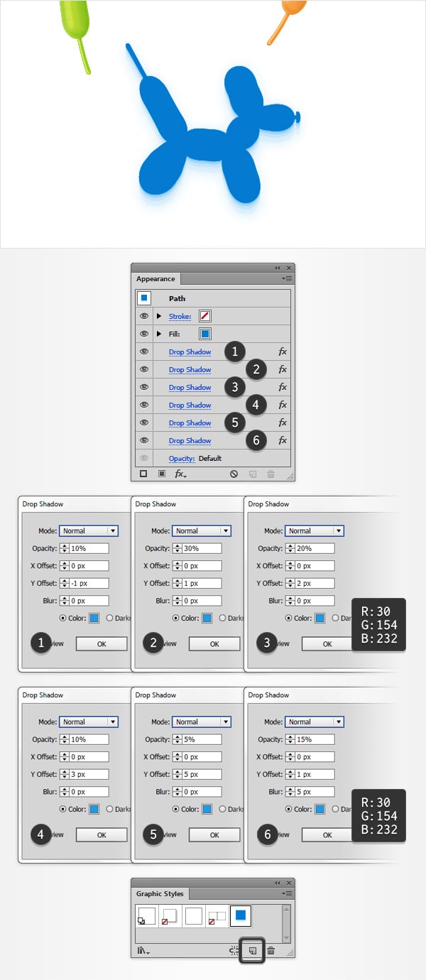Click fx icon on fourth Drop Shadow row

click(x=283, y=405)
